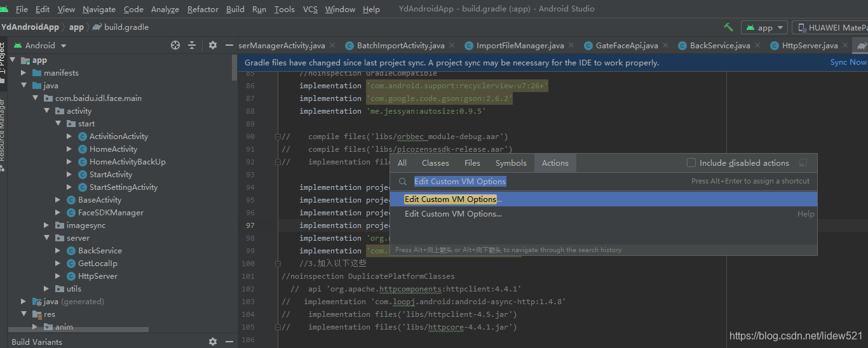Open Project panel settings gear
Screen dimensions: 868x348
213,45
